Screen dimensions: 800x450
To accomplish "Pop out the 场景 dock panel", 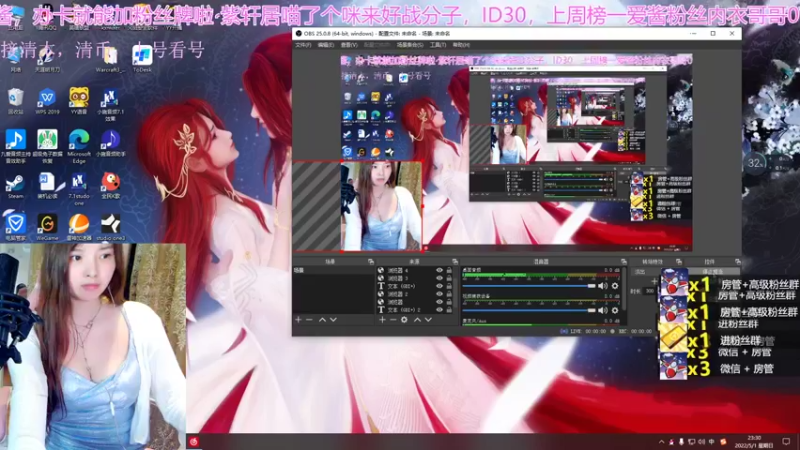I will (x=371, y=262).
